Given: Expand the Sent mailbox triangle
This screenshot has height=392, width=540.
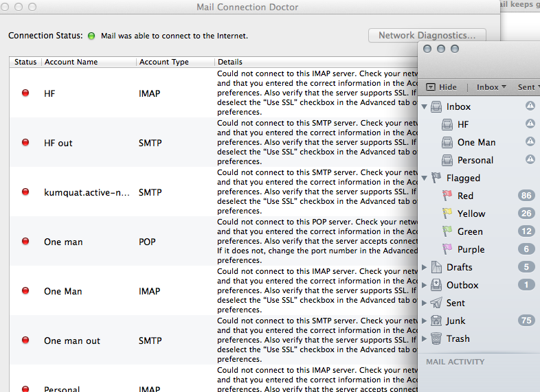Looking at the screenshot, I should [425, 303].
